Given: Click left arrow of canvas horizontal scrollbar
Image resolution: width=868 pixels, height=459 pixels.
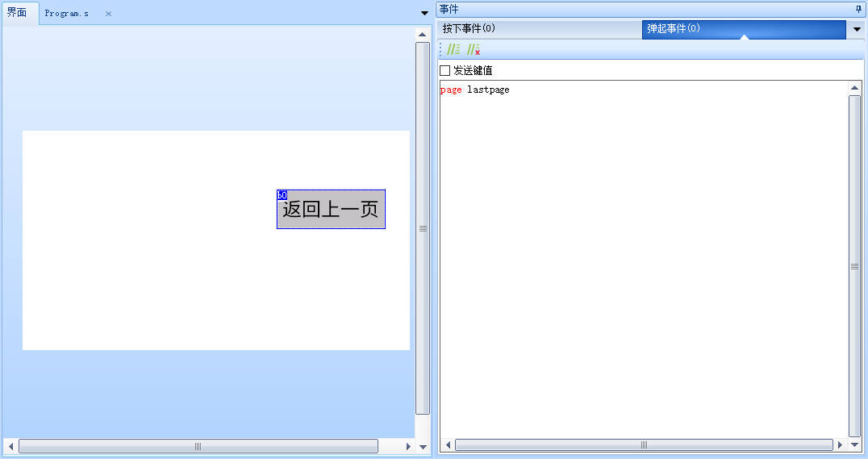Looking at the screenshot, I should point(10,446).
